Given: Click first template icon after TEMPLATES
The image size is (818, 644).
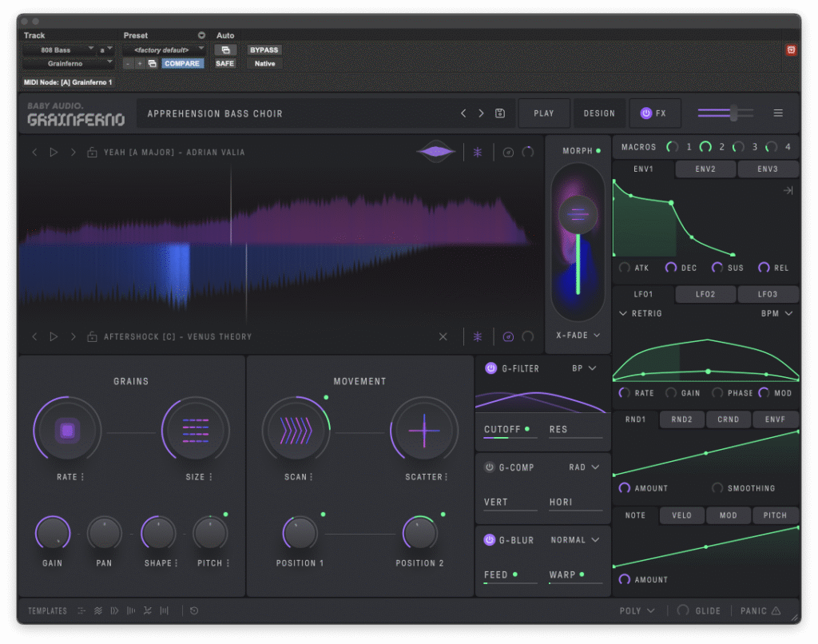Looking at the screenshot, I should 81,610.
